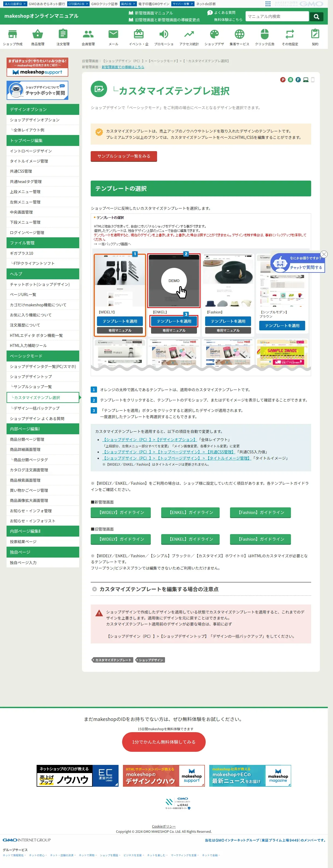Click the GMO cyber security IERAE logo
Viewport: 333px width, 868px height.
[x=178, y=804]
